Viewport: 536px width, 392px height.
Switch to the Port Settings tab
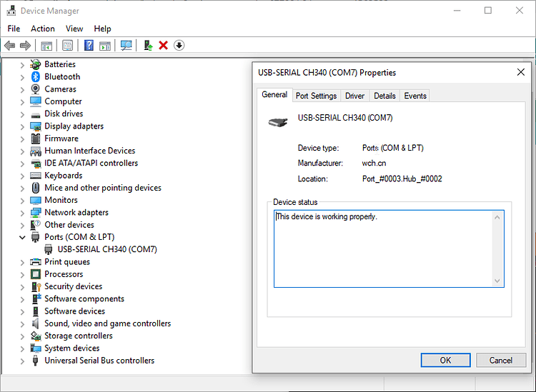[x=316, y=96]
